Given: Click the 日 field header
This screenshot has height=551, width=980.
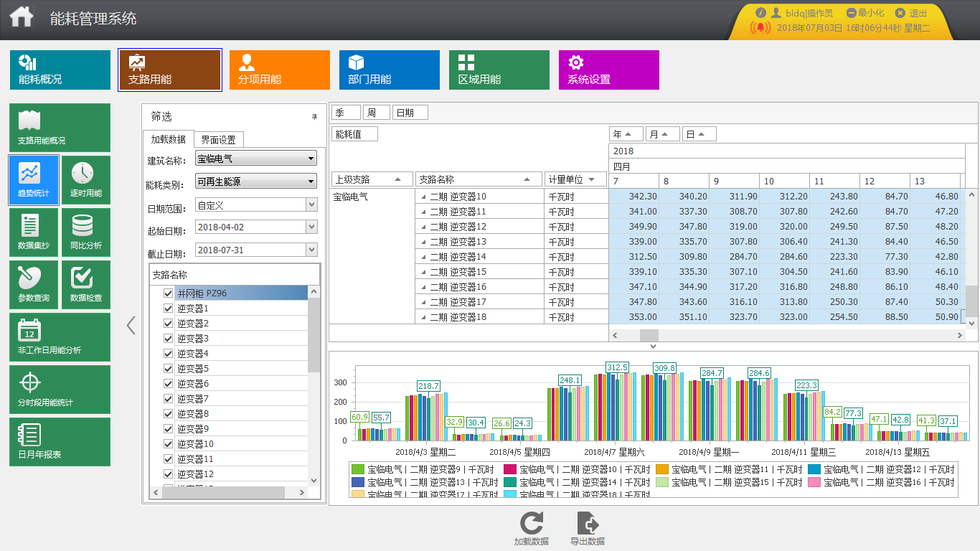Looking at the screenshot, I should 699,134.
